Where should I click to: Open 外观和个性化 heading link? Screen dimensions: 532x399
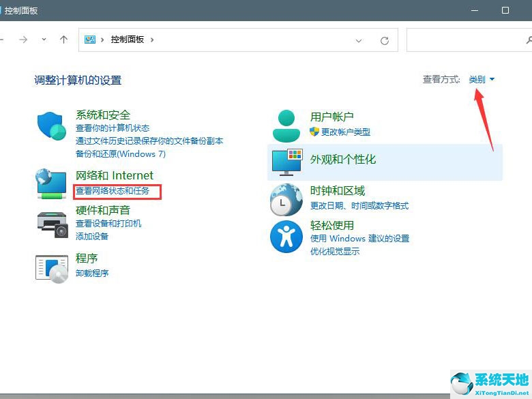point(342,159)
